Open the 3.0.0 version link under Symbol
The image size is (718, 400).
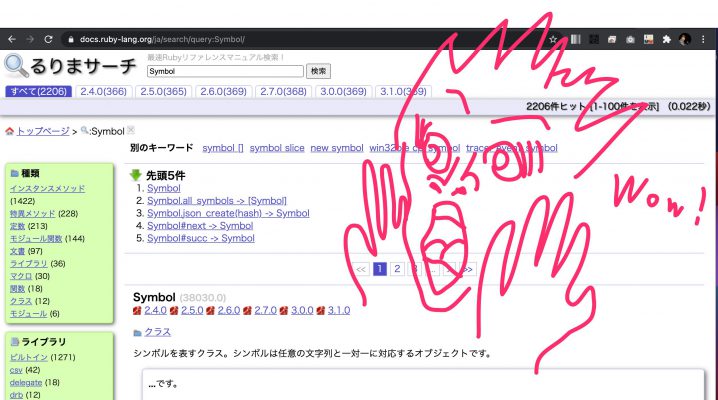tap(302, 310)
